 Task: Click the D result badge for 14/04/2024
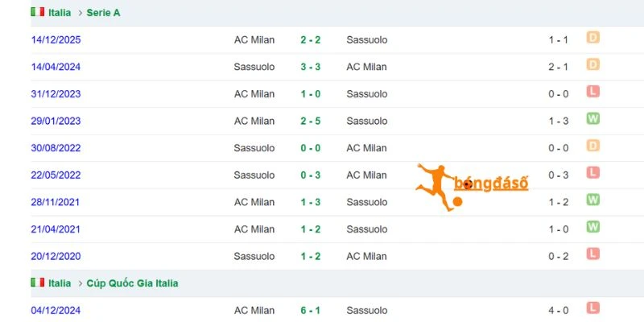point(592,64)
